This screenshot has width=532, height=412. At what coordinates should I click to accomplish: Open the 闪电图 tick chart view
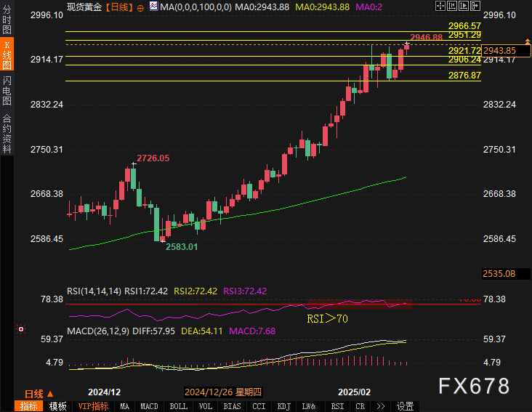7,90
